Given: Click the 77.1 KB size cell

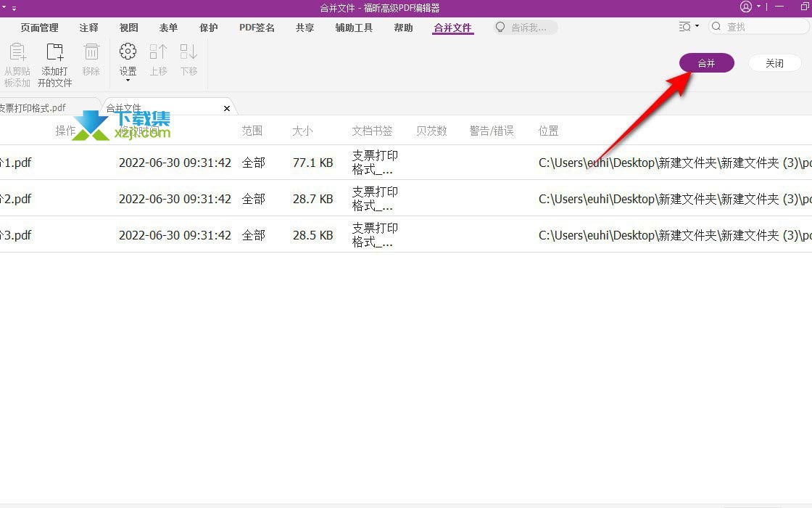Looking at the screenshot, I should (312, 163).
